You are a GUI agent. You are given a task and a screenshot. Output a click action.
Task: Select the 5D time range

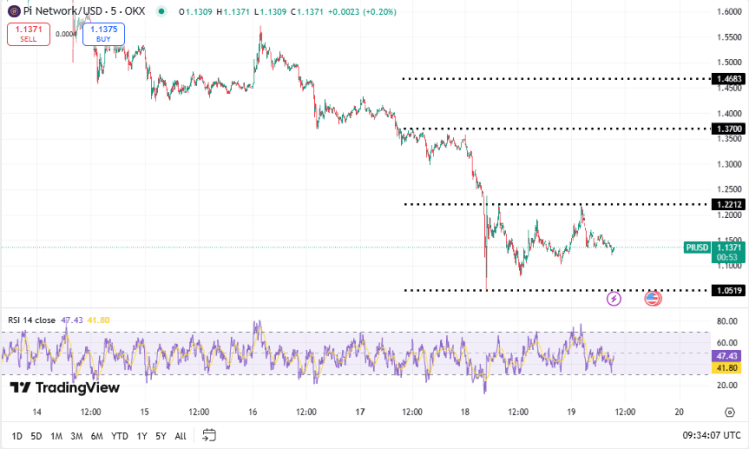(x=36, y=435)
